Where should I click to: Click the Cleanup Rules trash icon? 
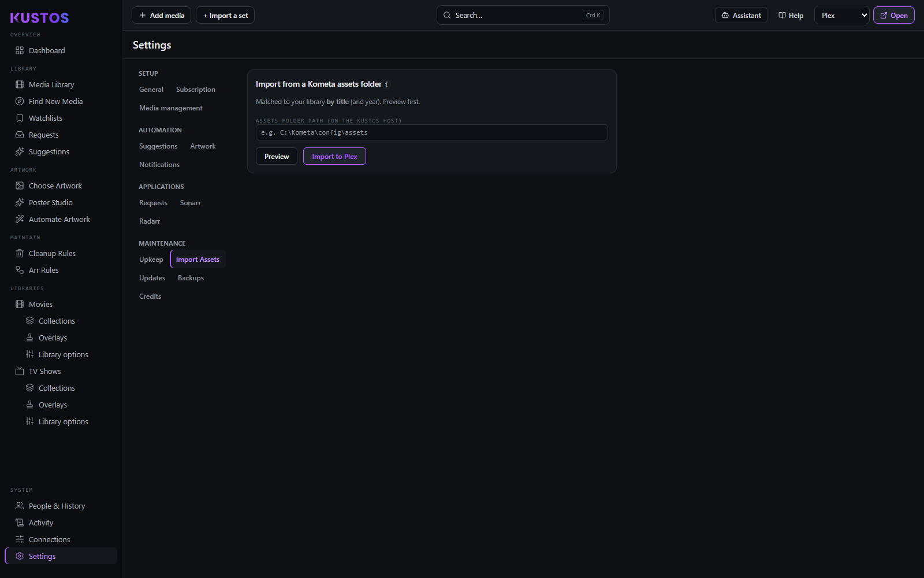pos(20,253)
